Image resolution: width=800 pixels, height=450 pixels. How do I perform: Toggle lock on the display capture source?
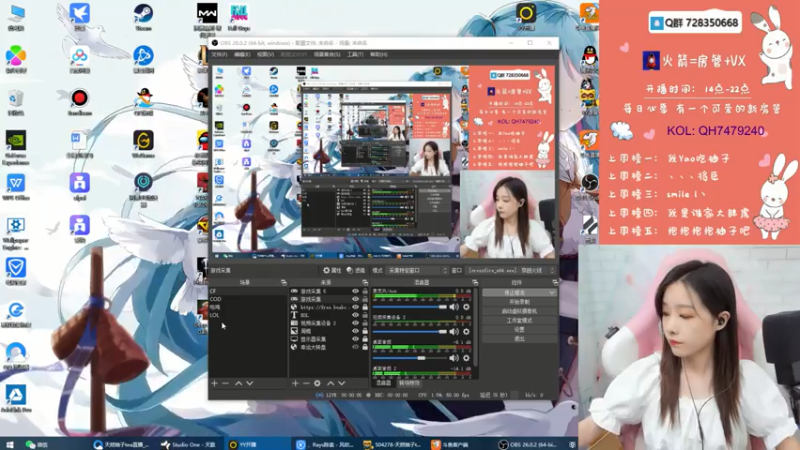point(365,339)
